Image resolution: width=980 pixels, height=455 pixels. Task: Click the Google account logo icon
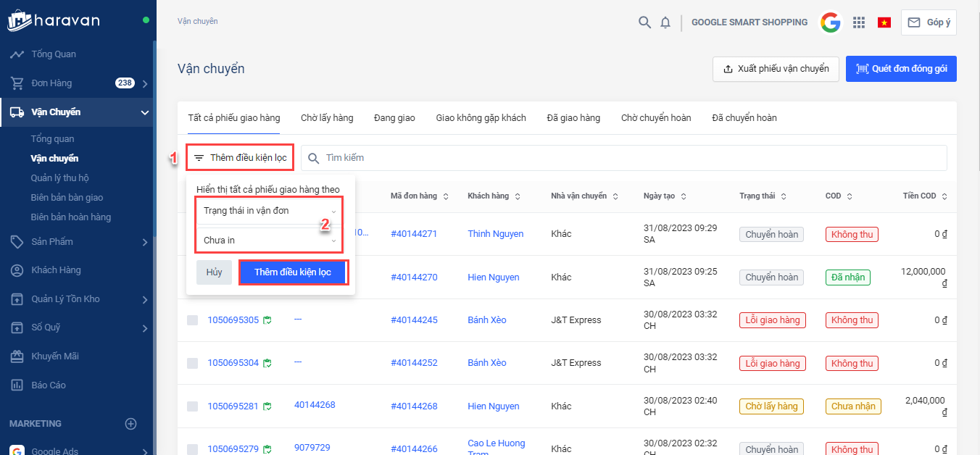pos(831,22)
